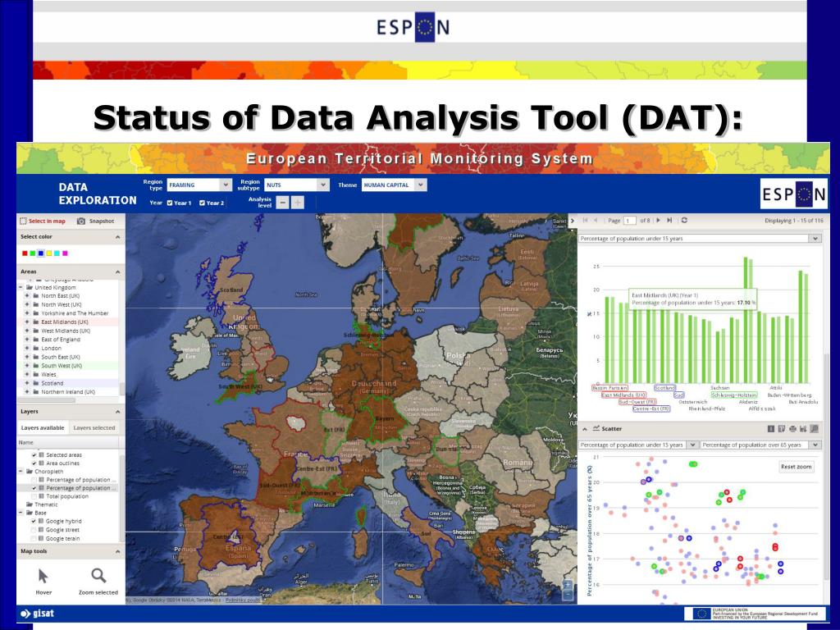Expand the Wales area node
The width and height of the screenshot is (840, 630).
click(27, 374)
